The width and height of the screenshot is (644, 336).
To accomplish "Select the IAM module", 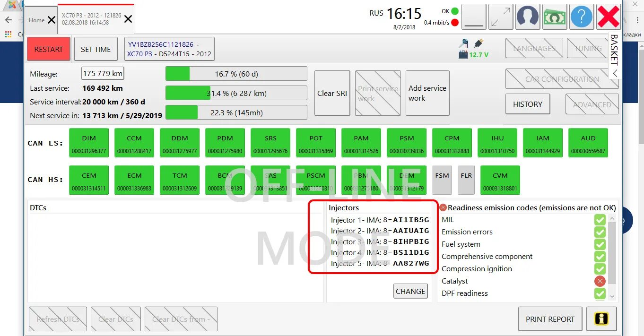I will coord(543,143).
